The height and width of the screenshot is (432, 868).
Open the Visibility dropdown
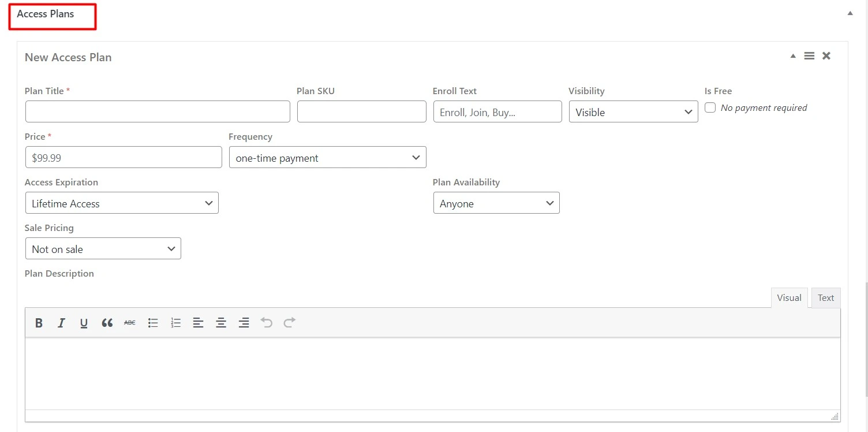(x=633, y=112)
